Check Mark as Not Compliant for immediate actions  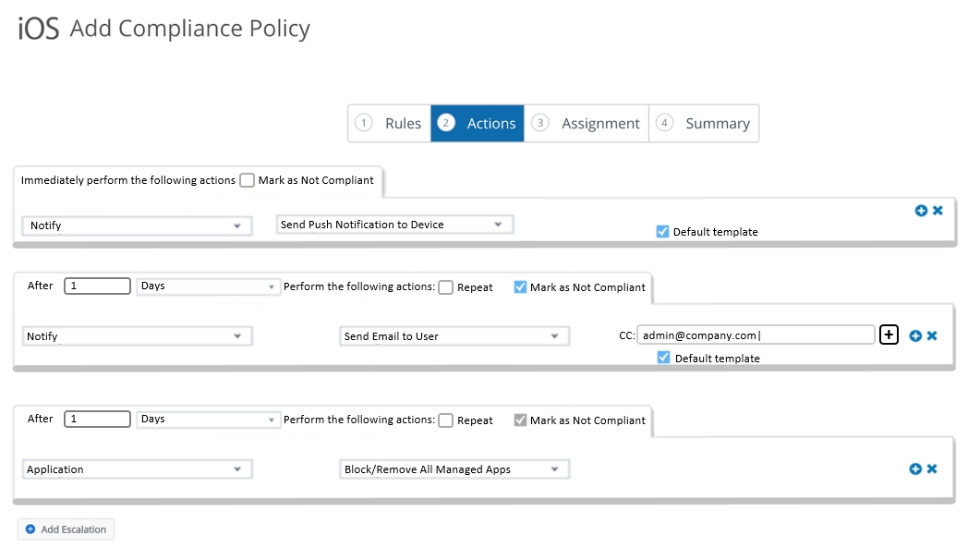click(x=247, y=180)
